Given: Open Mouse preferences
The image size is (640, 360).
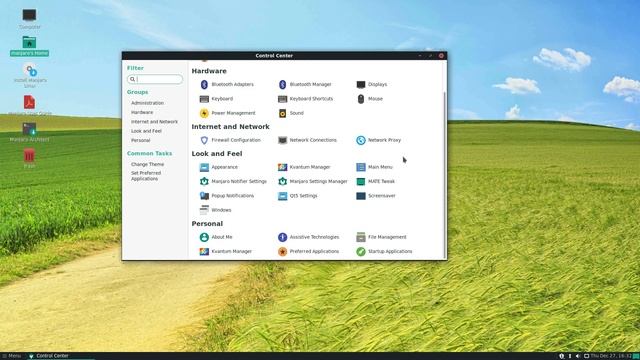Looking at the screenshot, I should pyautogui.click(x=370, y=99).
